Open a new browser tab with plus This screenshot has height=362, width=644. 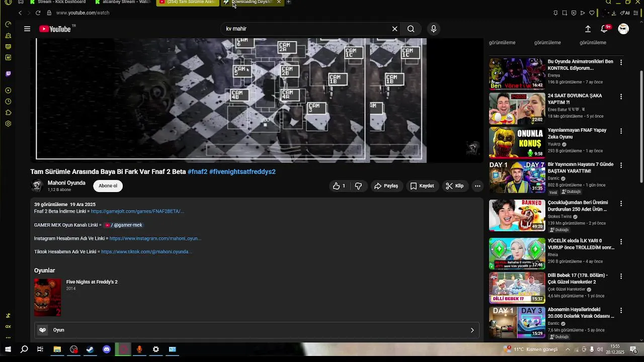288,2
